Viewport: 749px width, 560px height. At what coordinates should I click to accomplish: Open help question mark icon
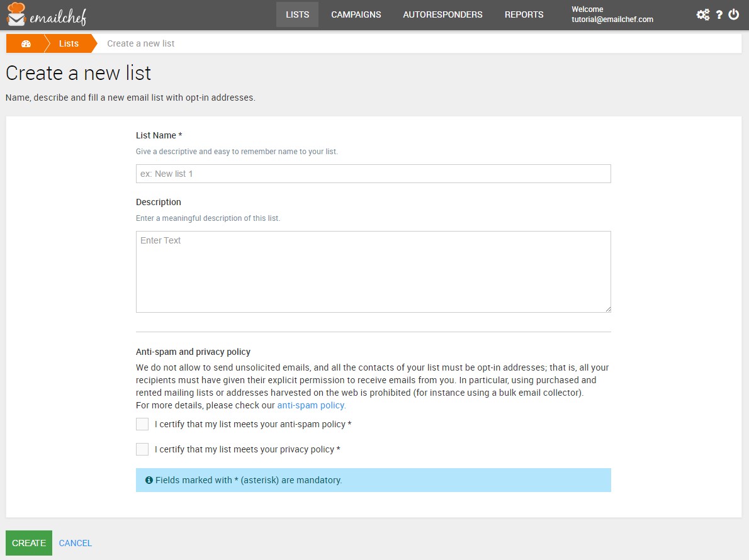click(x=719, y=15)
